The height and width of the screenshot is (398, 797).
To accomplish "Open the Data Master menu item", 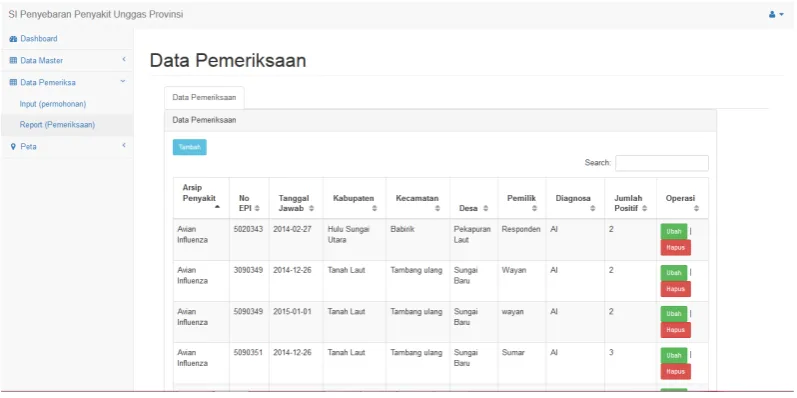I will 67,60.
